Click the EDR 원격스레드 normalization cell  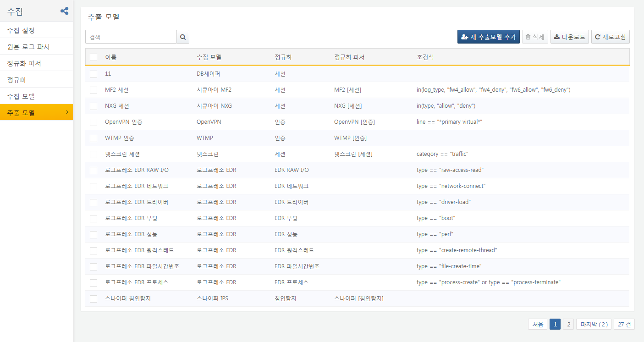[x=294, y=250]
